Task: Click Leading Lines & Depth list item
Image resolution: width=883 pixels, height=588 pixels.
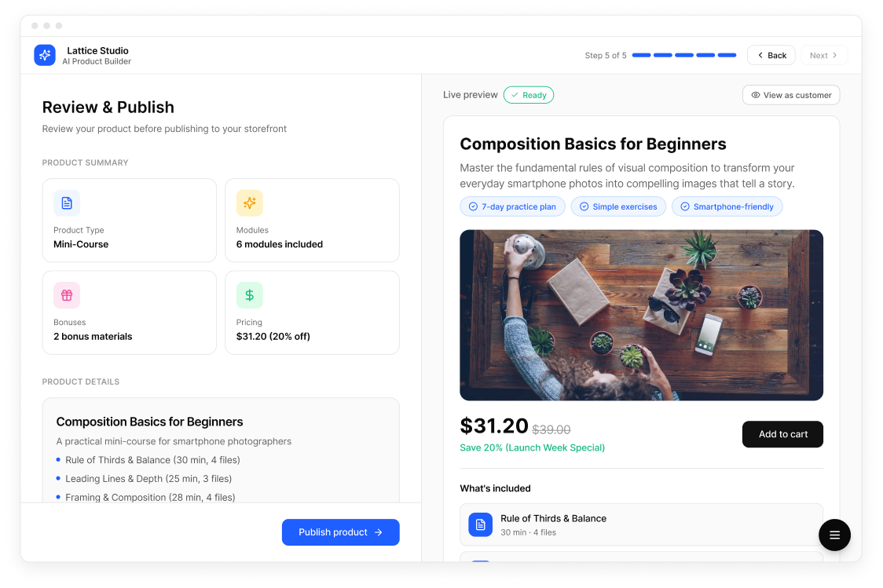Action: pyautogui.click(x=148, y=479)
